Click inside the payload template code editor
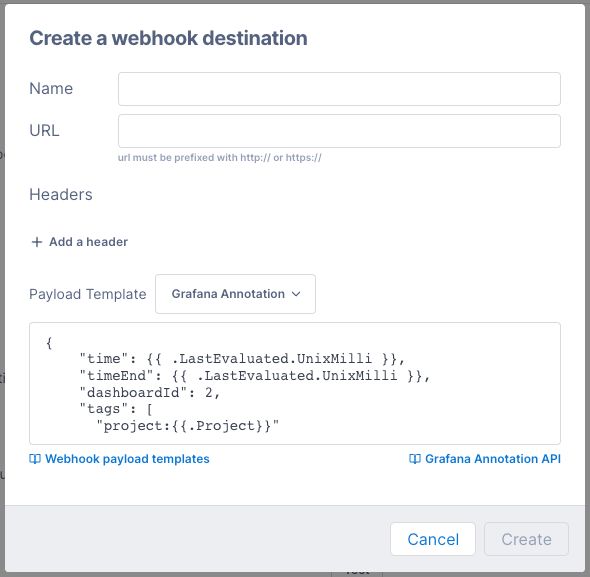This screenshot has height=577, width=590. (295, 383)
